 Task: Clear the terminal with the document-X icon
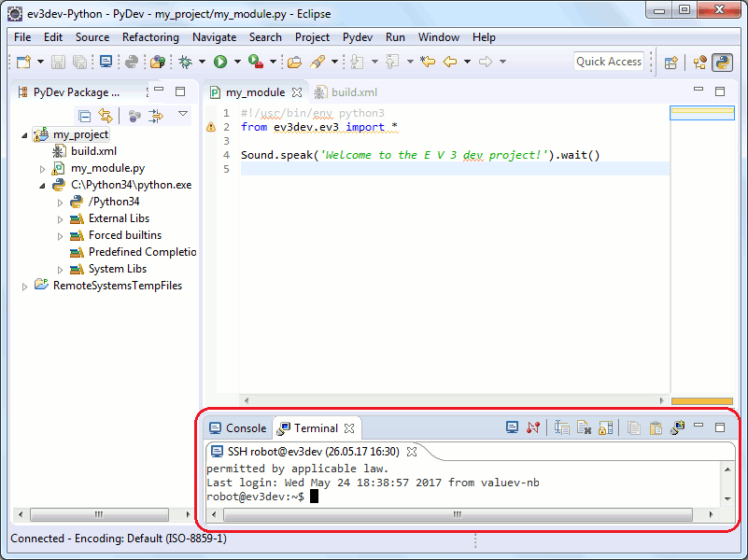[584, 427]
